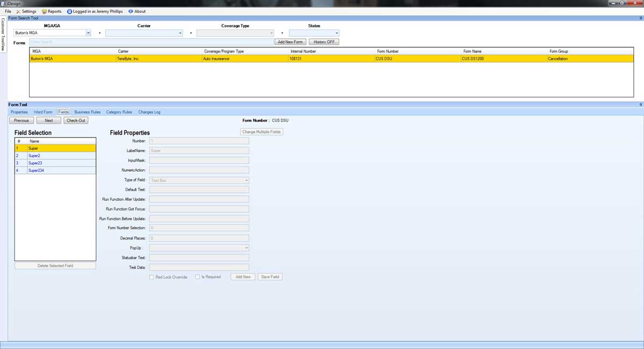Screen dimensions: 644x349
Task: Click internal number 108131 cell
Action: click(331, 59)
